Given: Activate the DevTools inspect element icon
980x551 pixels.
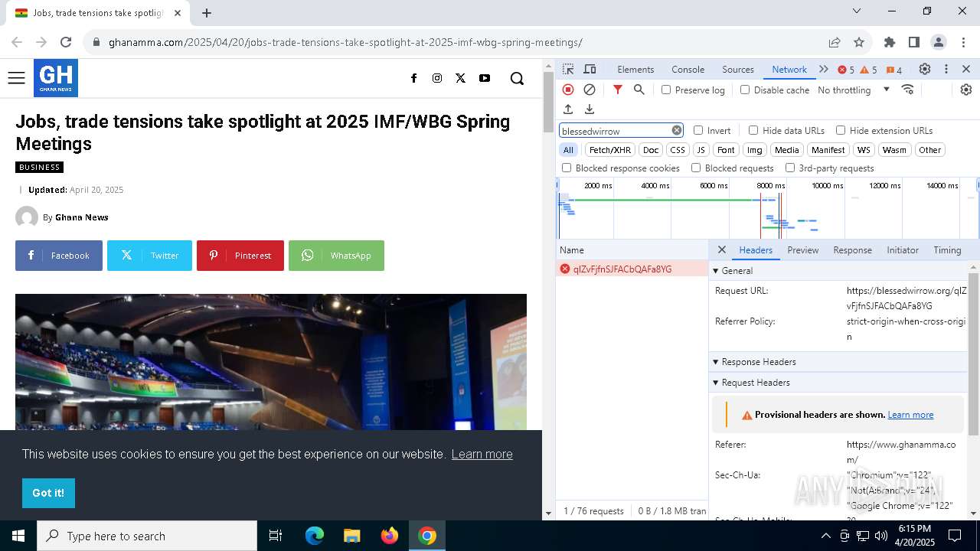Looking at the screenshot, I should pos(568,69).
